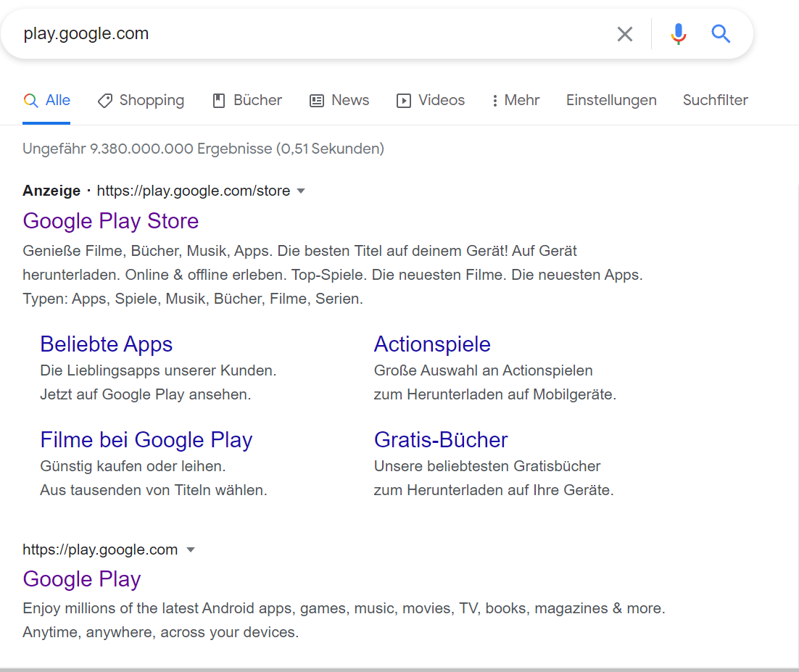This screenshot has height=672, width=799.
Task: Open the Videos tab
Action: pos(431,100)
